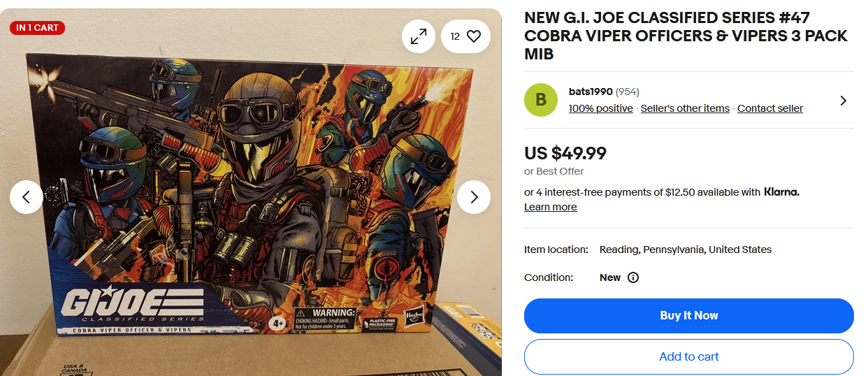Click Contact seller link
The width and height of the screenshot is (868, 376).
(770, 108)
